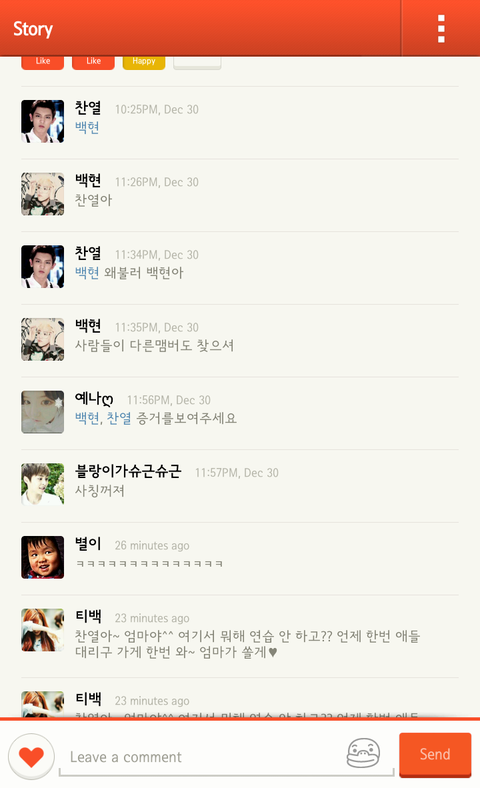Viewport: 480px width, 788px height.
Task: Tap the Story header title
Action: coord(33,29)
